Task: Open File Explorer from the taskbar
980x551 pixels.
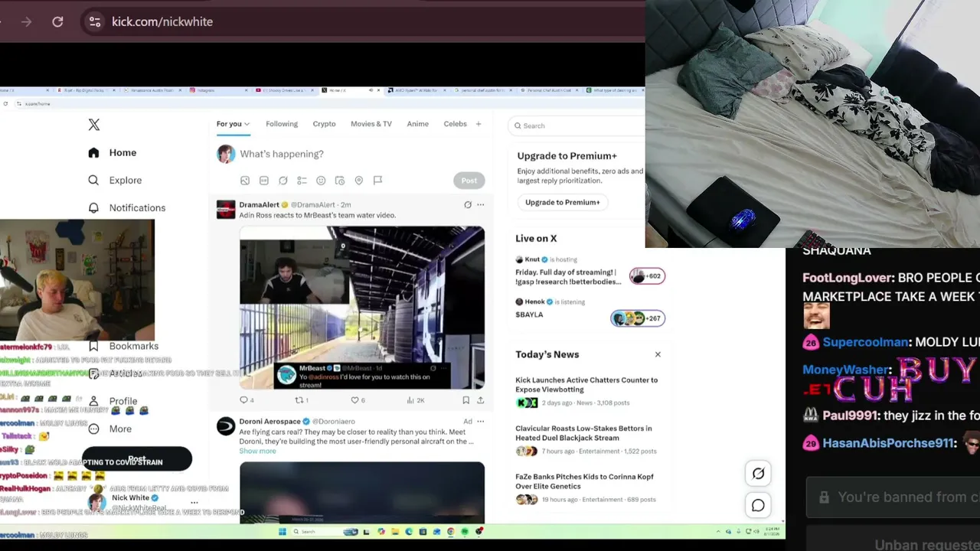Action: 395,532
